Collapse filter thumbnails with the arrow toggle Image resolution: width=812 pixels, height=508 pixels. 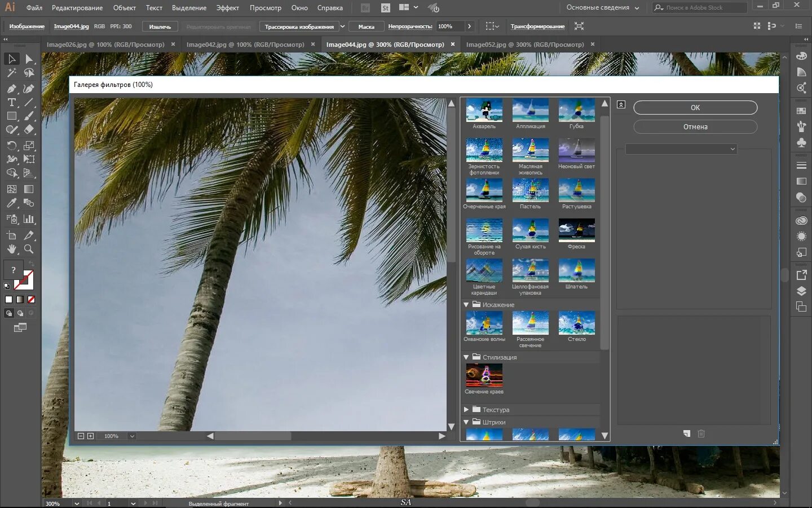coord(621,105)
